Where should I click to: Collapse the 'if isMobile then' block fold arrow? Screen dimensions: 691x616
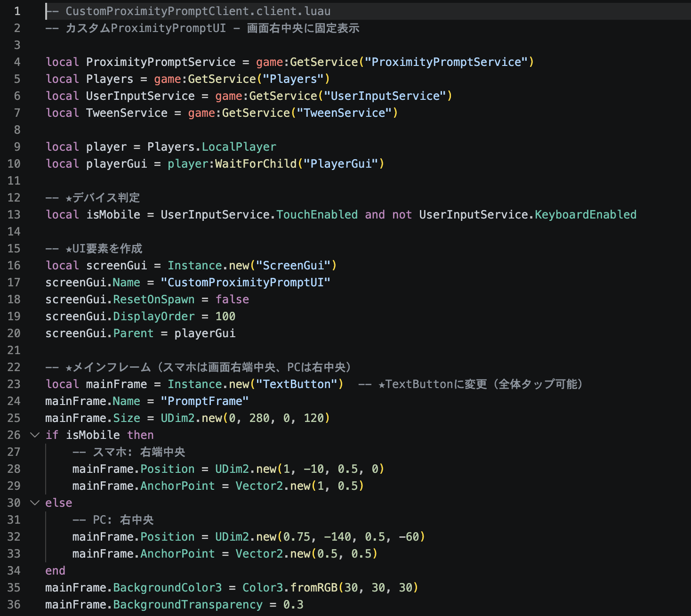(34, 435)
